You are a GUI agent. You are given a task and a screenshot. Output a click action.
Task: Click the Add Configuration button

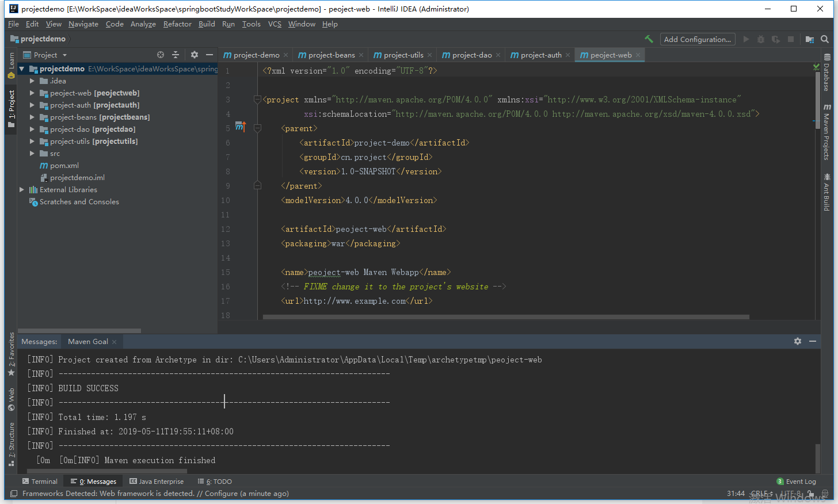tap(697, 39)
